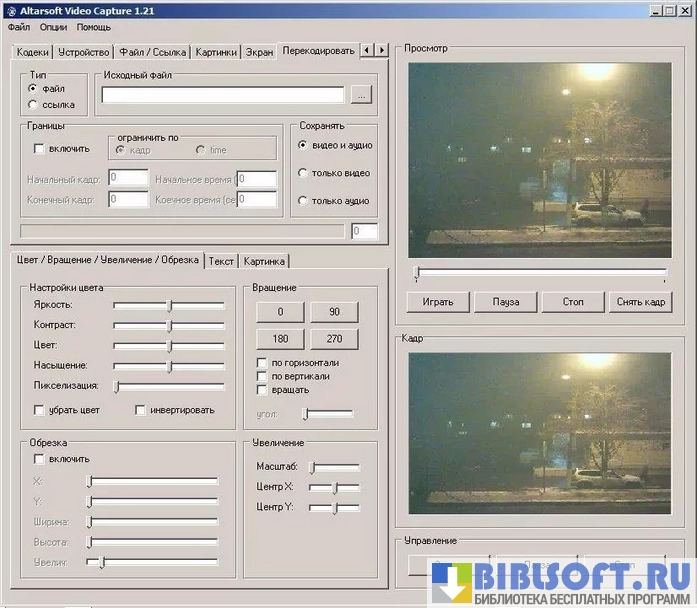Click the Altarsoft app icon in title bar
The image size is (697, 608).
pos(11,10)
